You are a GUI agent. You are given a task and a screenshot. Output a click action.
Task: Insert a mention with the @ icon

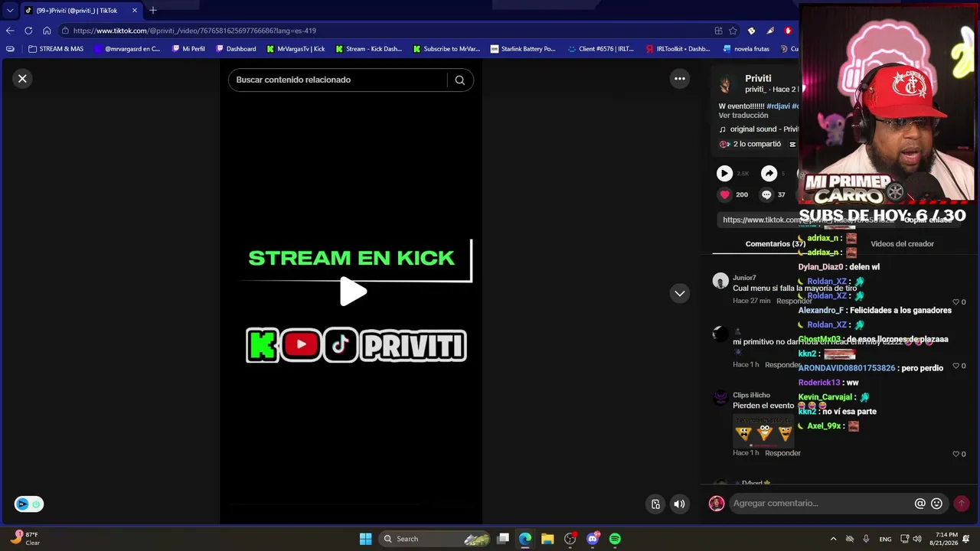pos(920,504)
